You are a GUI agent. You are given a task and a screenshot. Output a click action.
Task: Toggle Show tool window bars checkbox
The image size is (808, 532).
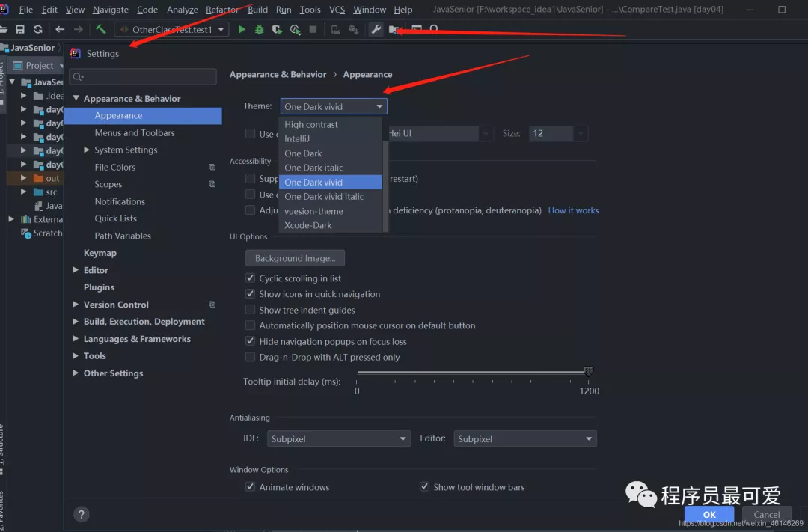pos(425,486)
